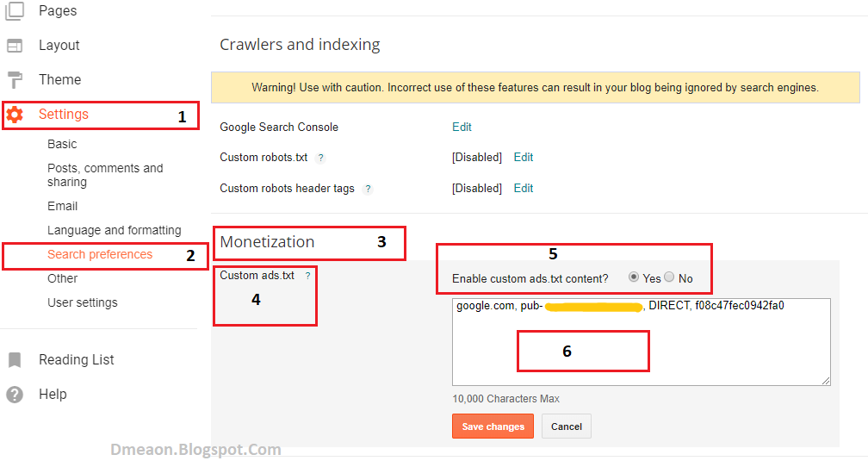Click the Cancel button
The width and height of the screenshot is (868, 467).
pos(567,426)
